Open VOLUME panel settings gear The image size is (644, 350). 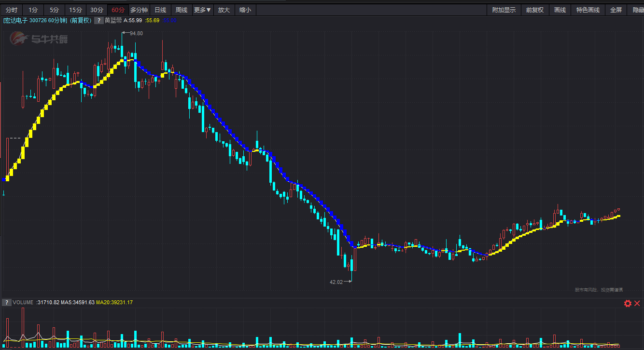[x=628, y=303]
